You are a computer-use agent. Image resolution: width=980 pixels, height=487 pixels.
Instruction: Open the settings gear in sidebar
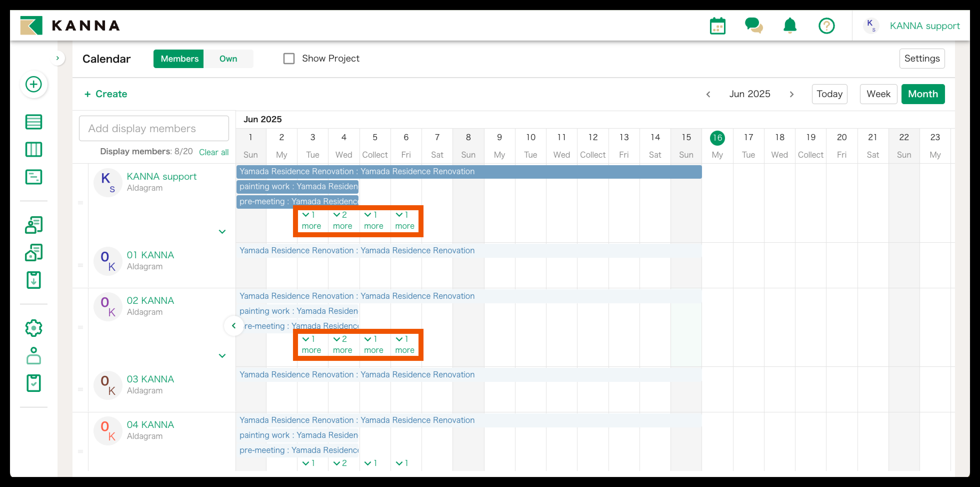[x=33, y=328]
